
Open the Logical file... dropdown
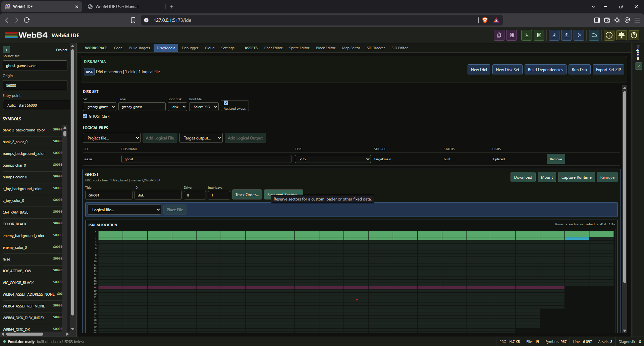coord(124,210)
